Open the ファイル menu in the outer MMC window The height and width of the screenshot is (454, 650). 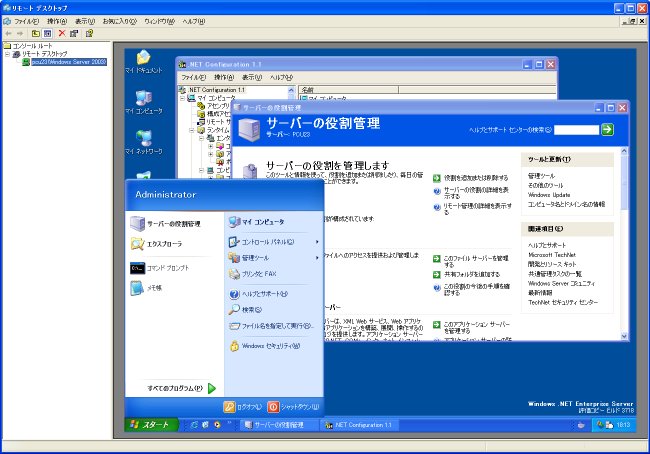click(26, 21)
